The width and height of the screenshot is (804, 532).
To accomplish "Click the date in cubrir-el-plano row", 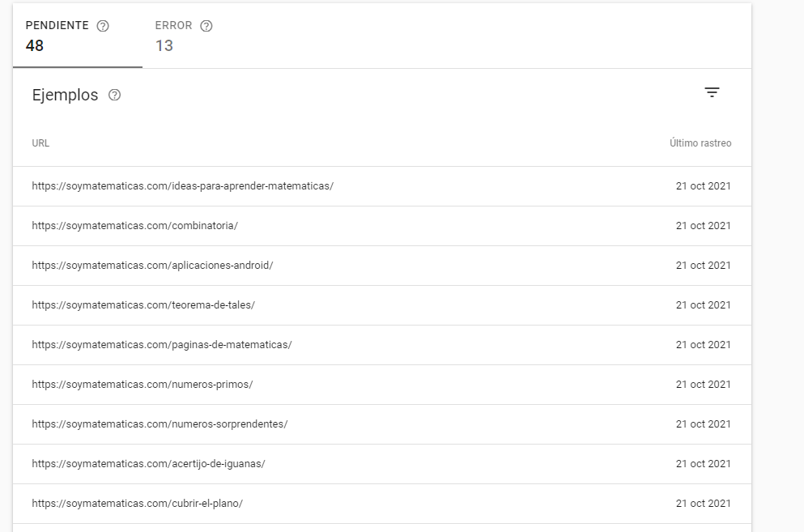I will click(x=703, y=504).
